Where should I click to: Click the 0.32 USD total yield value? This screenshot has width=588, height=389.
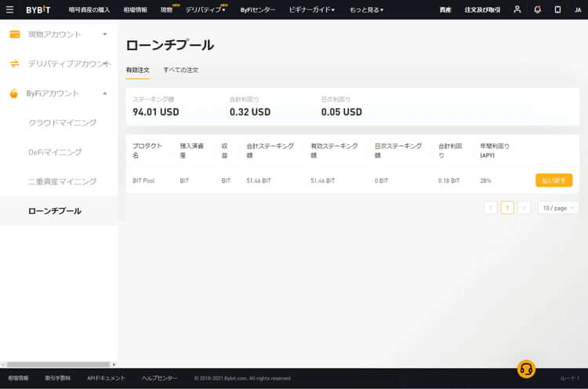pyautogui.click(x=250, y=112)
